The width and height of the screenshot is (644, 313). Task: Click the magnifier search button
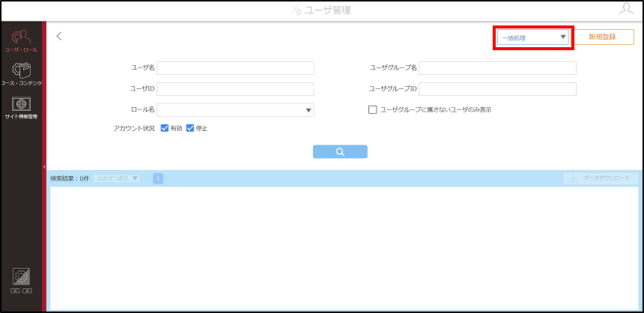[340, 151]
